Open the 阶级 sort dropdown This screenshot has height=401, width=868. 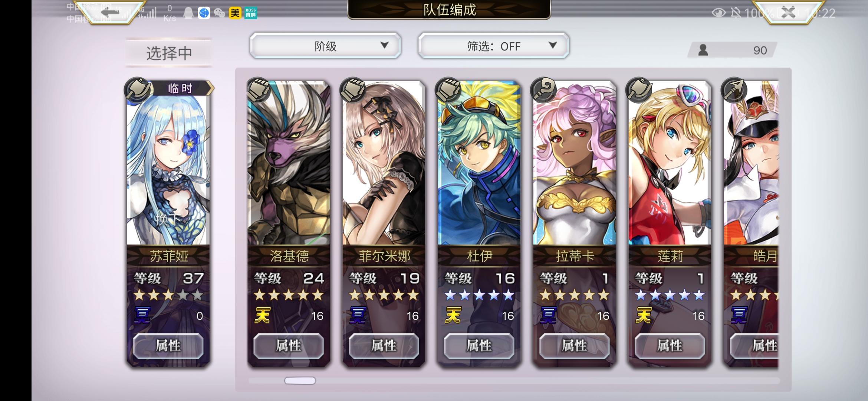[x=325, y=46]
